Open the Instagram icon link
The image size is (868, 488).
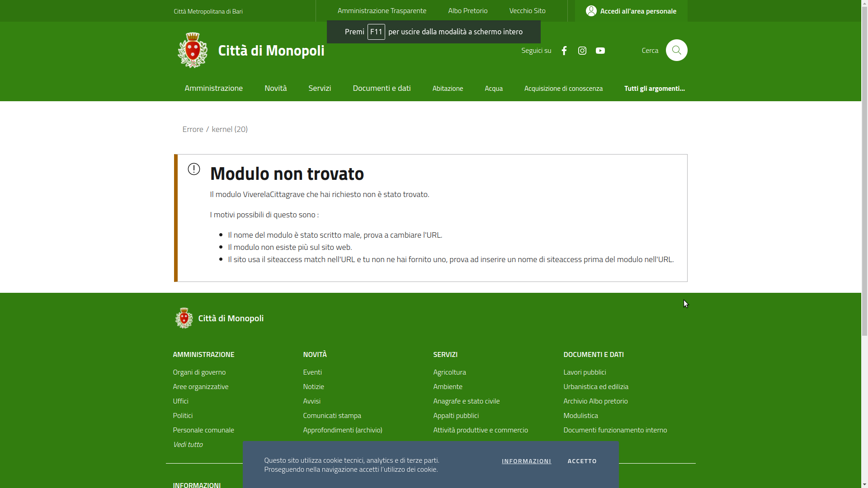click(582, 51)
